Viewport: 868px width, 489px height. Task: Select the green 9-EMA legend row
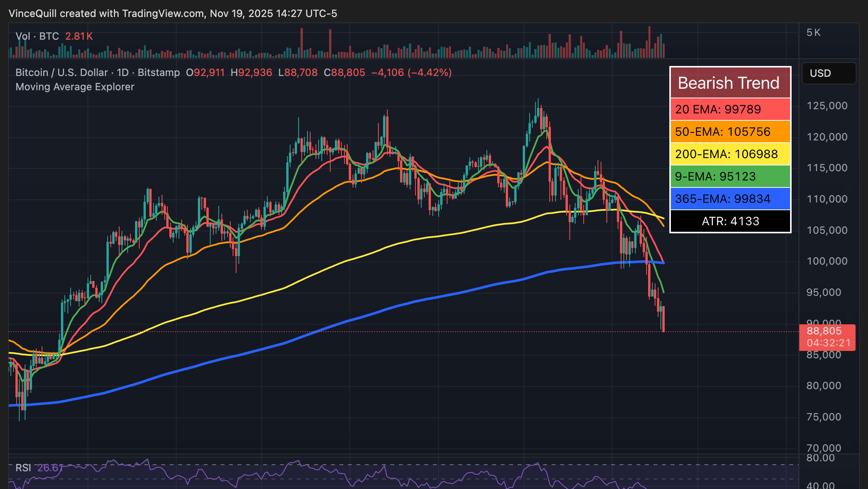[730, 176]
